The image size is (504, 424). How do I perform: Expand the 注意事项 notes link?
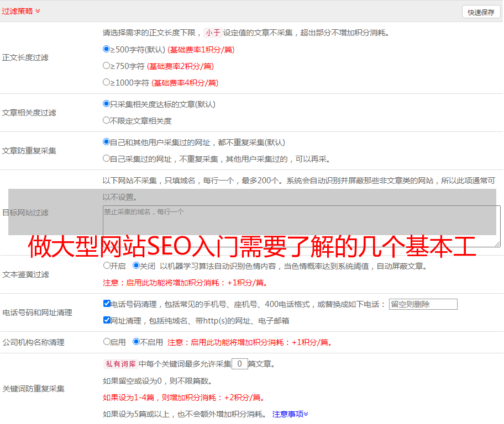pyautogui.click(x=290, y=414)
